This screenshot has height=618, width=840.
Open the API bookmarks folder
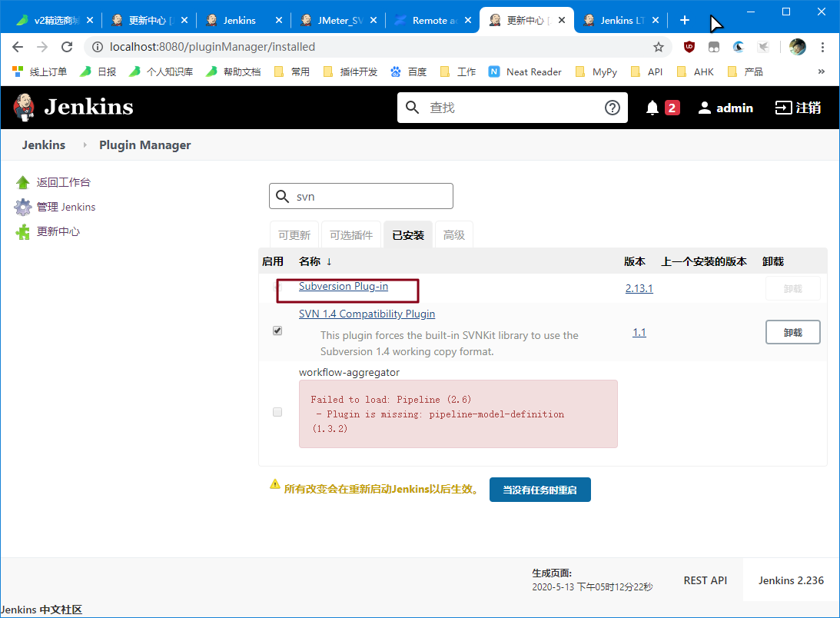(646, 71)
